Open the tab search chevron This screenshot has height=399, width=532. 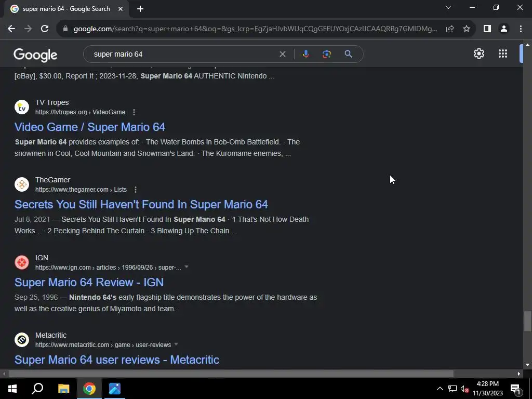point(448,7)
